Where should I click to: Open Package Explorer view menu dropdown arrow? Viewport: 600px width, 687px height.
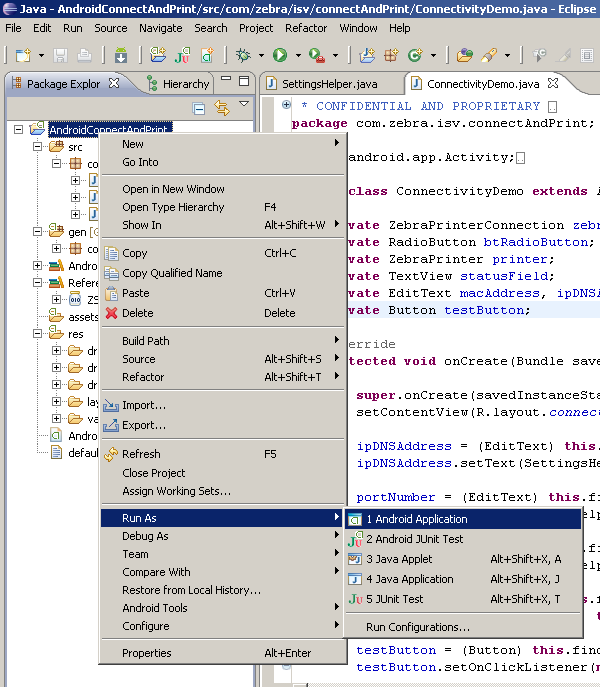(x=244, y=105)
